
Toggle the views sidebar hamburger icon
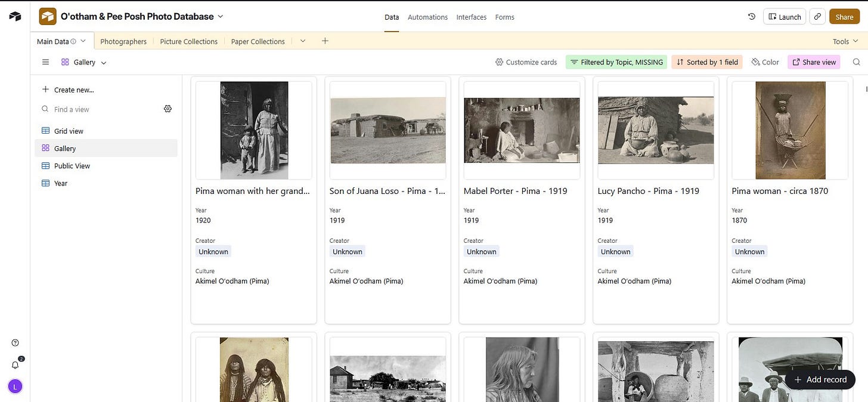point(46,62)
